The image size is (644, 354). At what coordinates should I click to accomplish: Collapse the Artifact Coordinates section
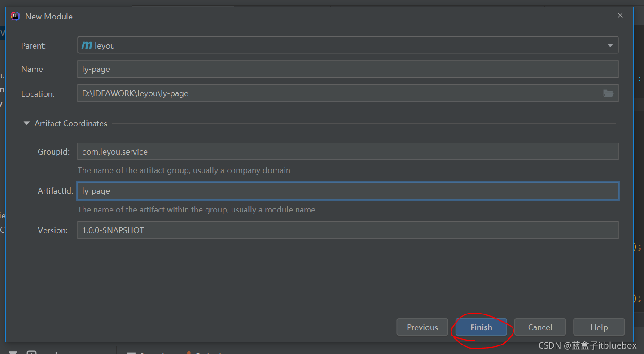[x=26, y=123]
